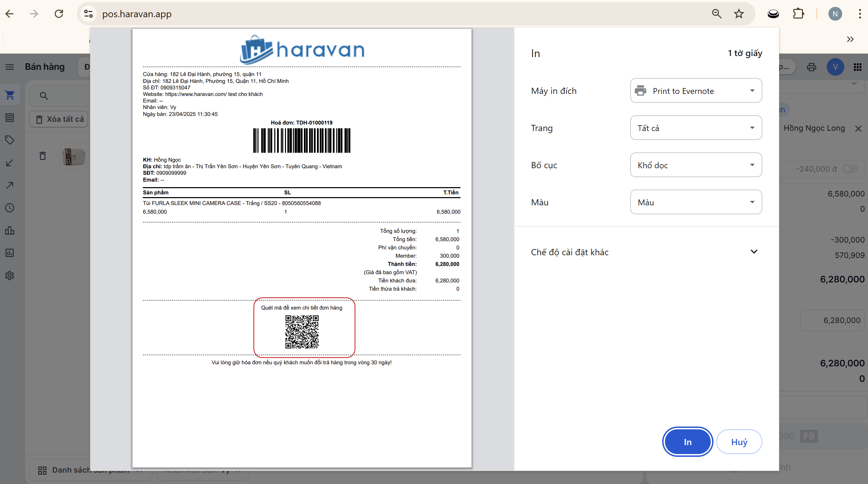
Task: Toggle the -240,000 đ discount switch
Action: point(850,169)
